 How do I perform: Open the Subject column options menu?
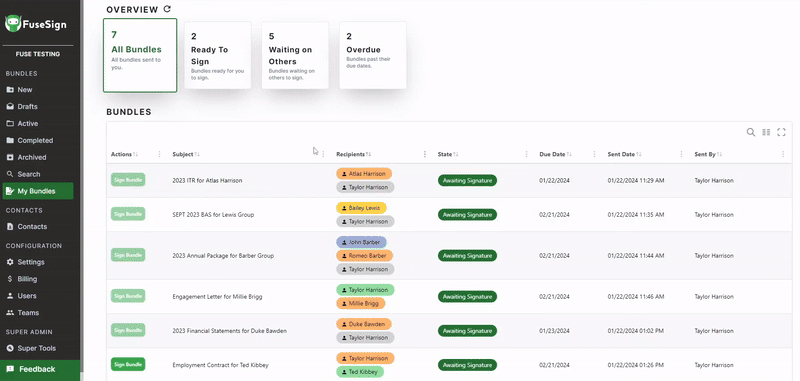pyautogui.click(x=323, y=154)
